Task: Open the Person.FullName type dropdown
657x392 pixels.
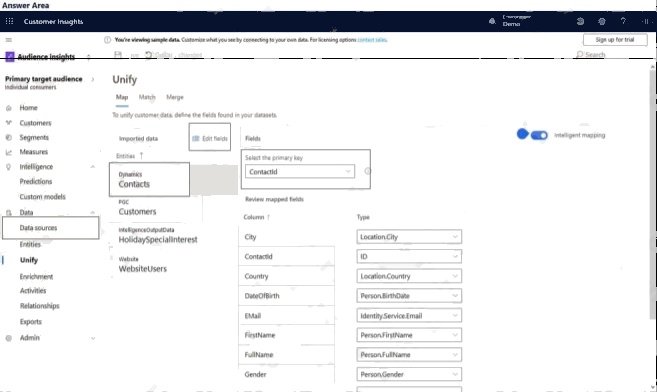Action: pyautogui.click(x=409, y=355)
